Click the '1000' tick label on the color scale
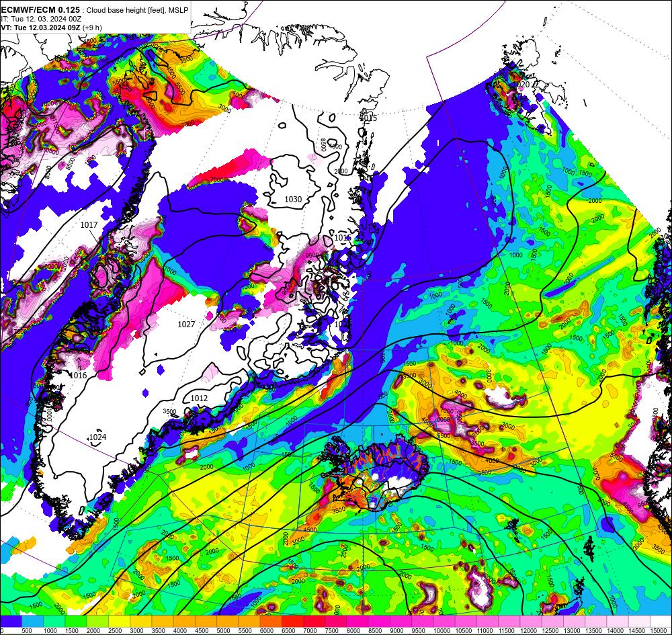 50,631
